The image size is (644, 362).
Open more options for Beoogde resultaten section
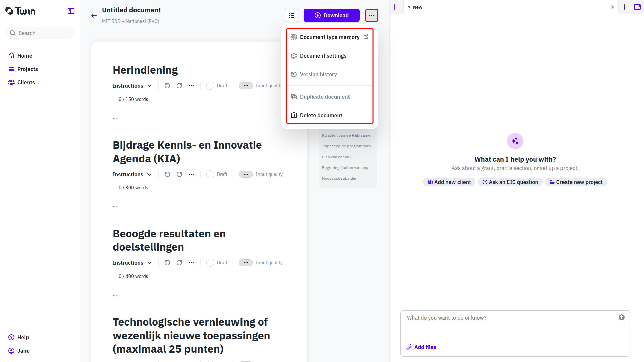(x=192, y=263)
